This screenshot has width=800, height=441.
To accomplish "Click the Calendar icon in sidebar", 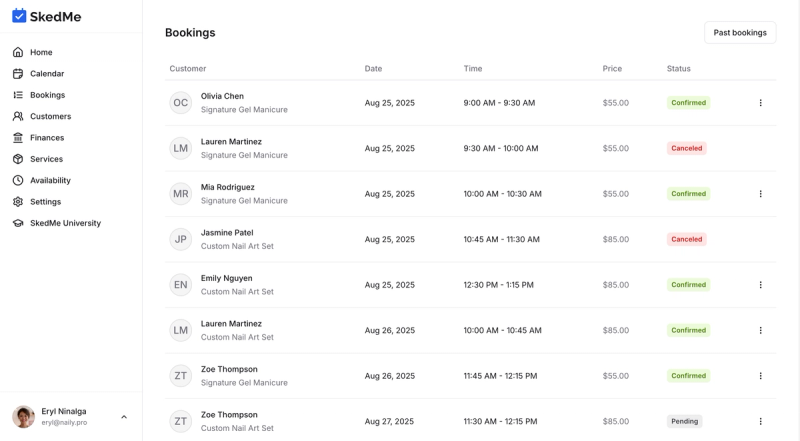I will [x=18, y=74].
